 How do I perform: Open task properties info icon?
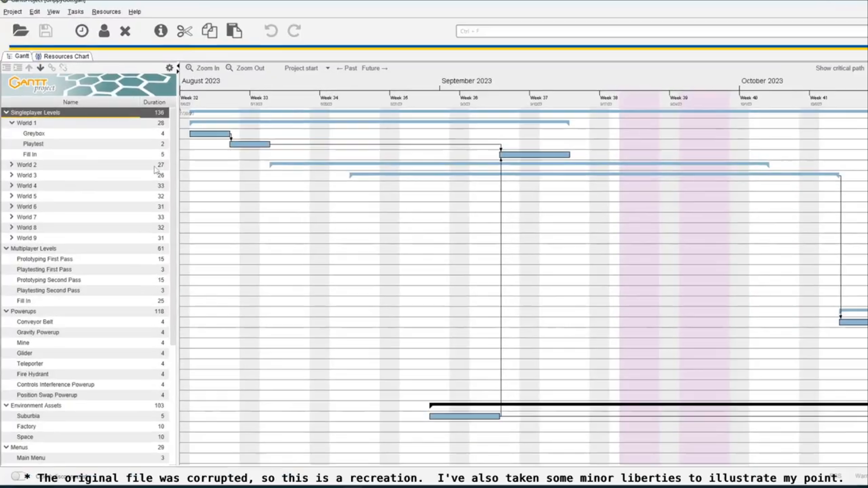(x=160, y=31)
